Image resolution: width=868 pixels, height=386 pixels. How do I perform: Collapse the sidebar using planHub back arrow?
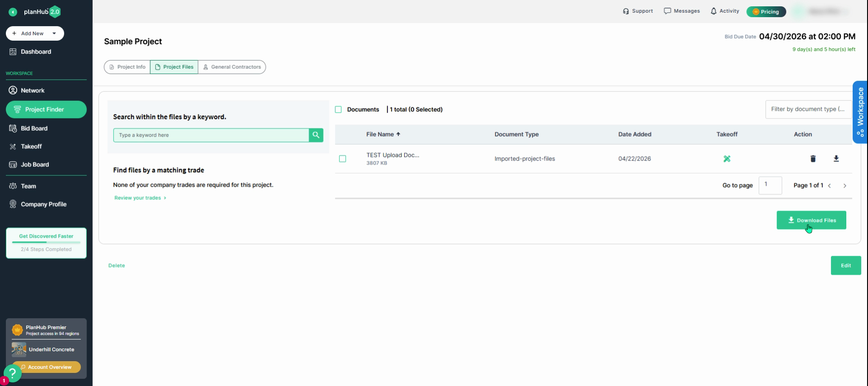pos(13,12)
